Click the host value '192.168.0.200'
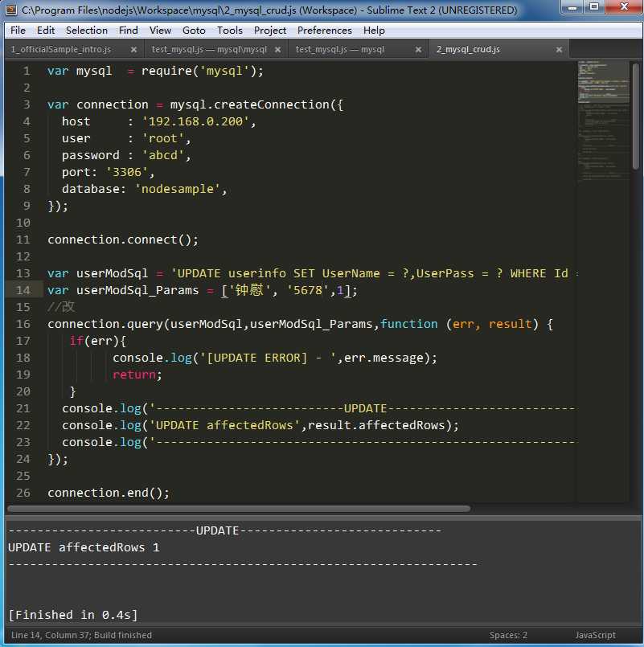This screenshot has width=644, height=647. (195, 121)
